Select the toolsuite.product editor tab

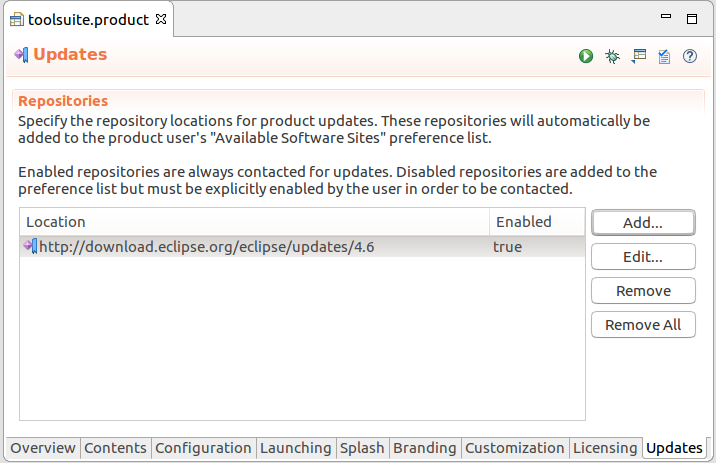click(x=88, y=20)
